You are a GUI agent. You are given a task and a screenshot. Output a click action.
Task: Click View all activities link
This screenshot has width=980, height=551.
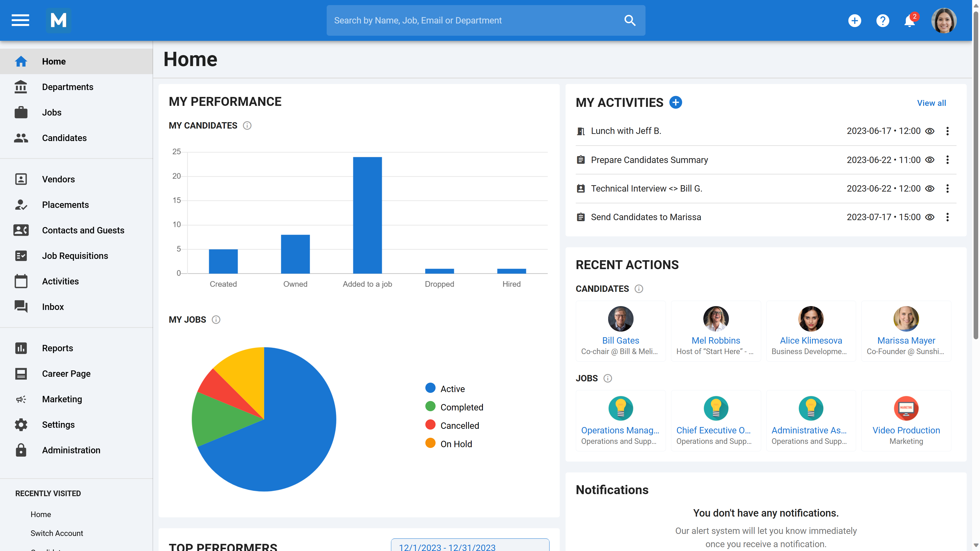pyautogui.click(x=931, y=103)
